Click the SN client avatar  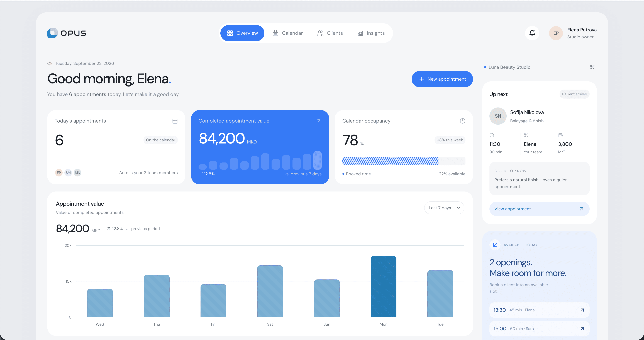click(x=498, y=116)
